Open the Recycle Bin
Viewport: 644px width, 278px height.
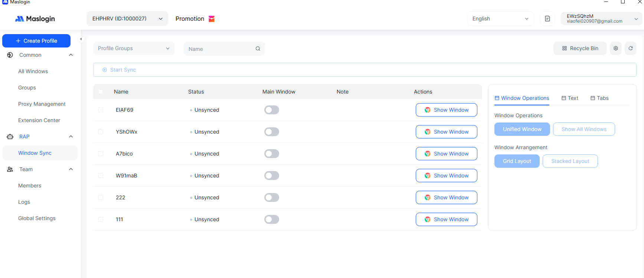(x=580, y=48)
